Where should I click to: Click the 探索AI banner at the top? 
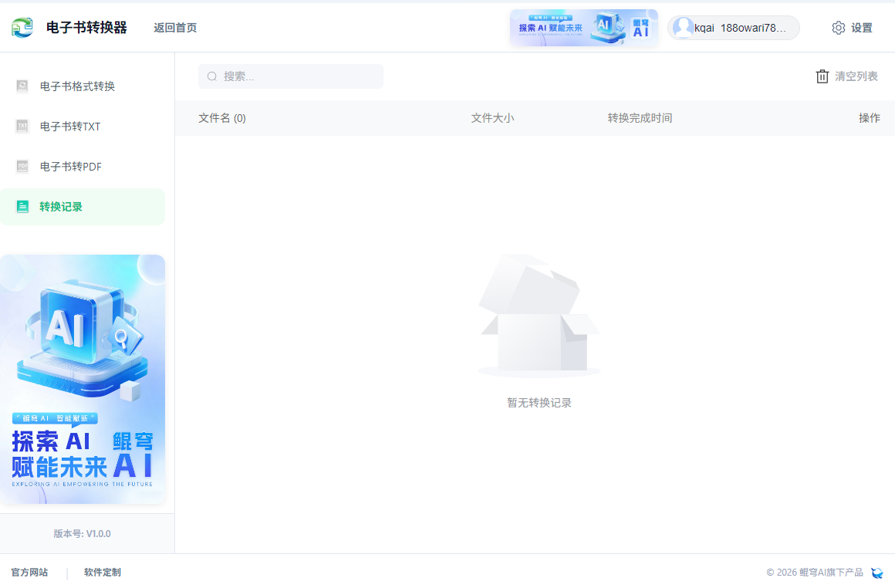pos(583,27)
